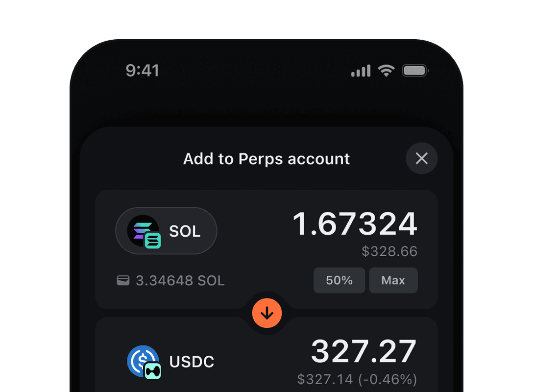Click the Max button

(393, 280)
